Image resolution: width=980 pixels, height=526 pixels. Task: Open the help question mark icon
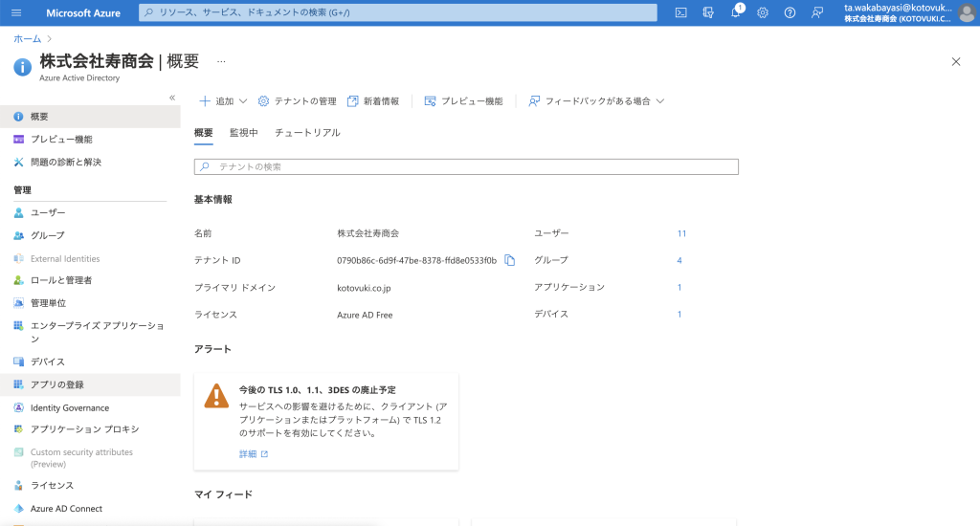coord(790,12)
